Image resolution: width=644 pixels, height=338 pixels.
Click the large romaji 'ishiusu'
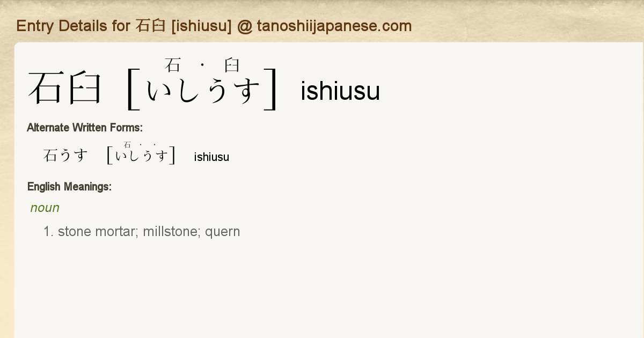340,91
